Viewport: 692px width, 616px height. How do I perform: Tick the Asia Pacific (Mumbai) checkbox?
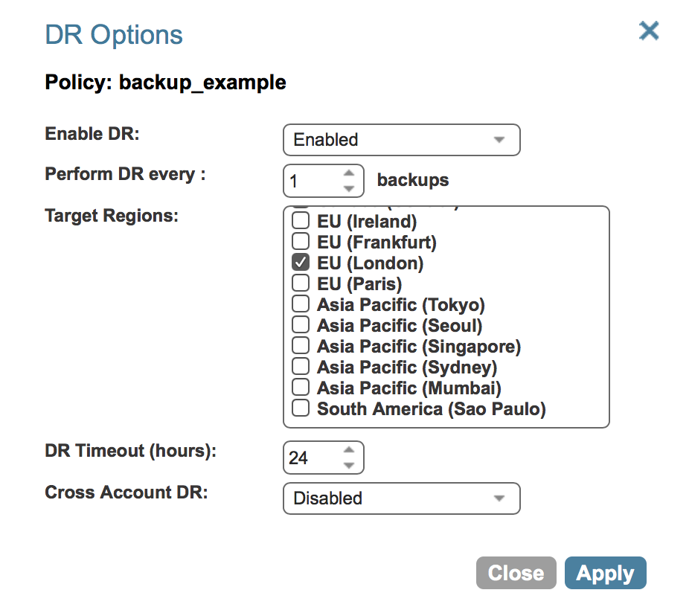pos(301,387)
